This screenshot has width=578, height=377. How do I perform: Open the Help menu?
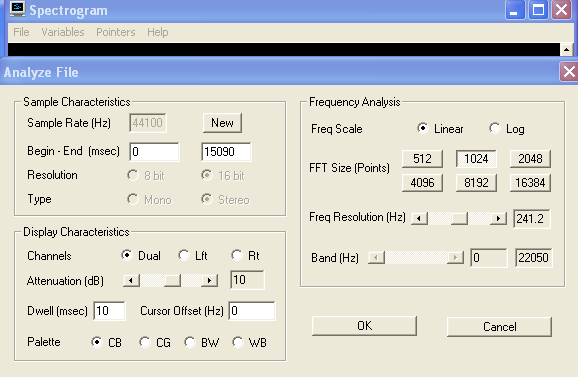pyautogui.click(x=158, y=32)
